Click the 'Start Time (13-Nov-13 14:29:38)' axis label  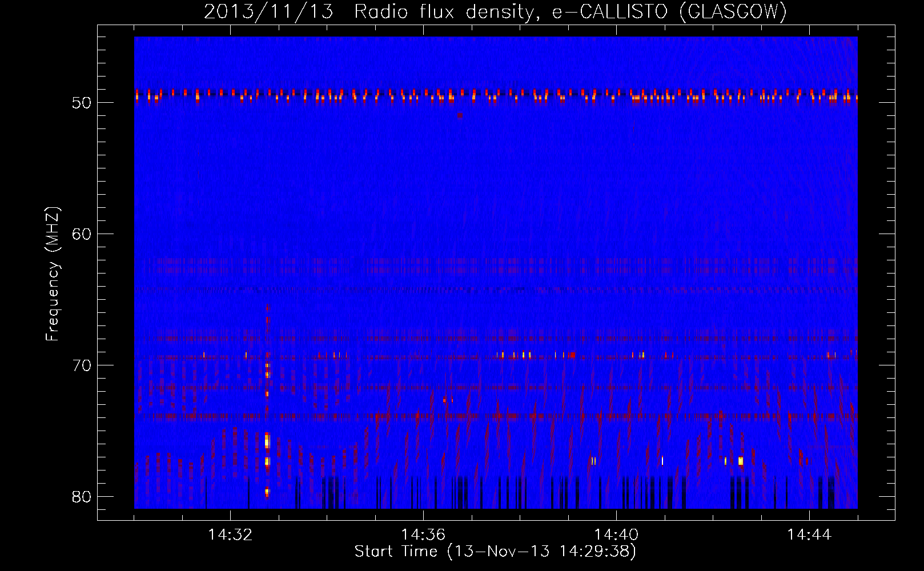tap(495, 552)
